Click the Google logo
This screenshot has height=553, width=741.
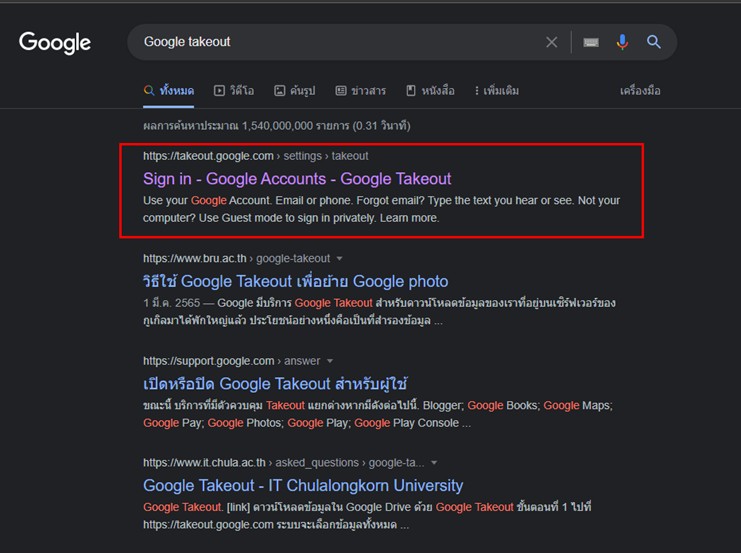(x=55, y=43)
